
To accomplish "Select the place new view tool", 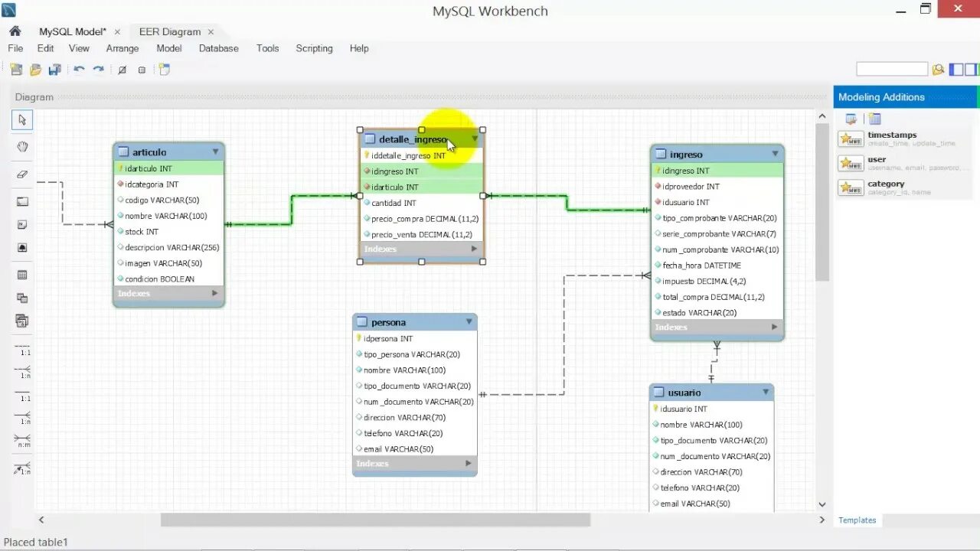I will pos(22,298).
